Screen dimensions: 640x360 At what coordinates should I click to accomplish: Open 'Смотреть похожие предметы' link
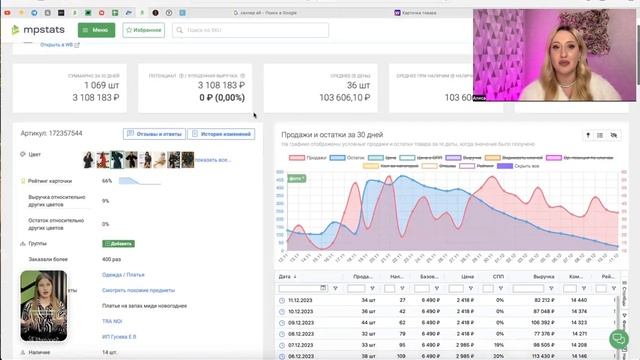coord(138,290)
